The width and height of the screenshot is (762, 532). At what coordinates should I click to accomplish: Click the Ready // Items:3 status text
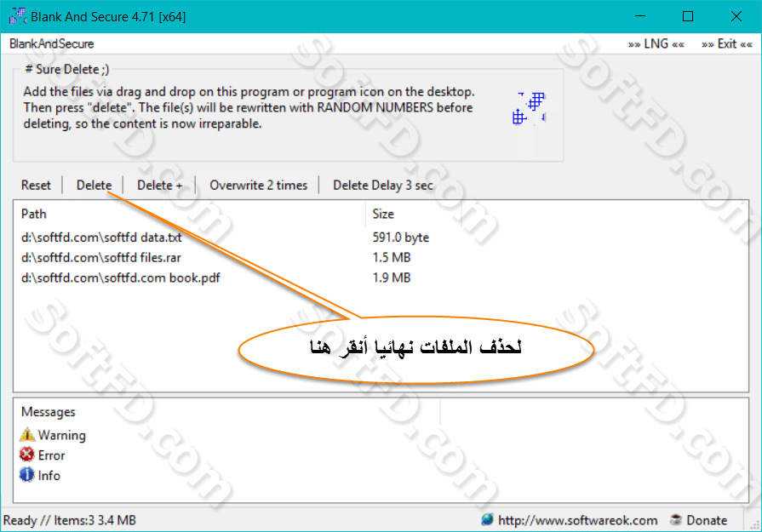point(70,520)
